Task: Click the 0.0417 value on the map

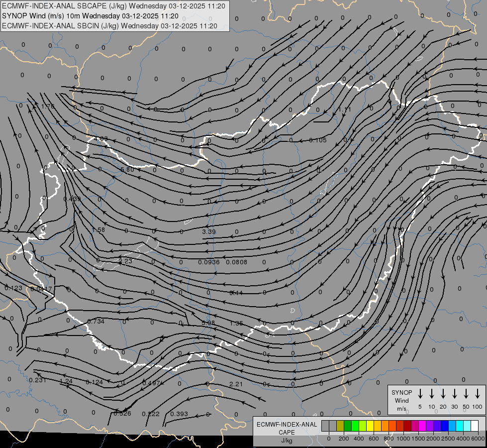Action: pyautogui.click(x=41, y=289)
